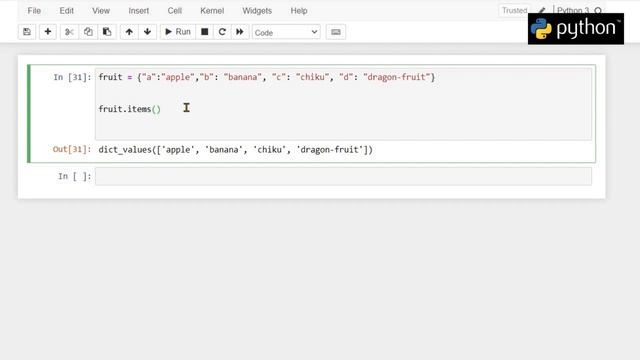Open the command palette keyboard icon

point(336,32)
